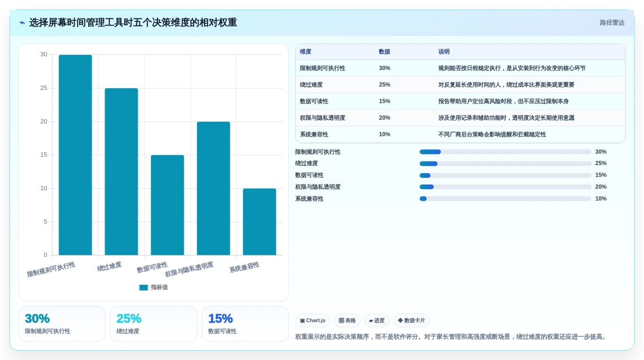Click the chart title heading text
The height and width of the screenshot is (360, 644).
(133, 23)
